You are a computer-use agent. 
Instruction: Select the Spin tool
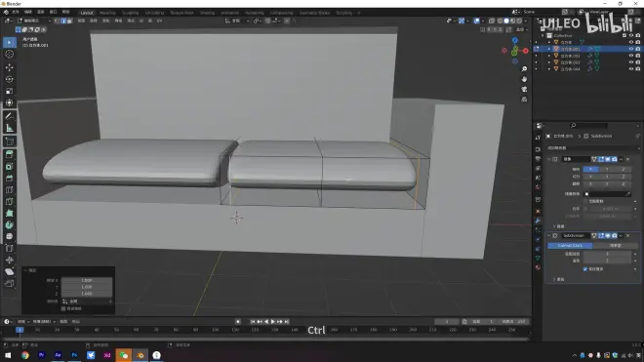[x=10, y=224]
